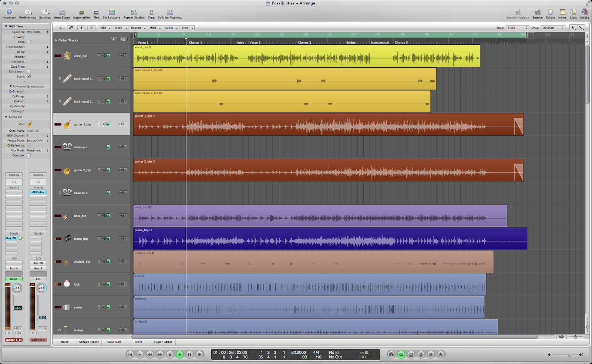Click the Bus 20 send button
Viewport: 592px width, 364px height.
(x=10, y=238)
